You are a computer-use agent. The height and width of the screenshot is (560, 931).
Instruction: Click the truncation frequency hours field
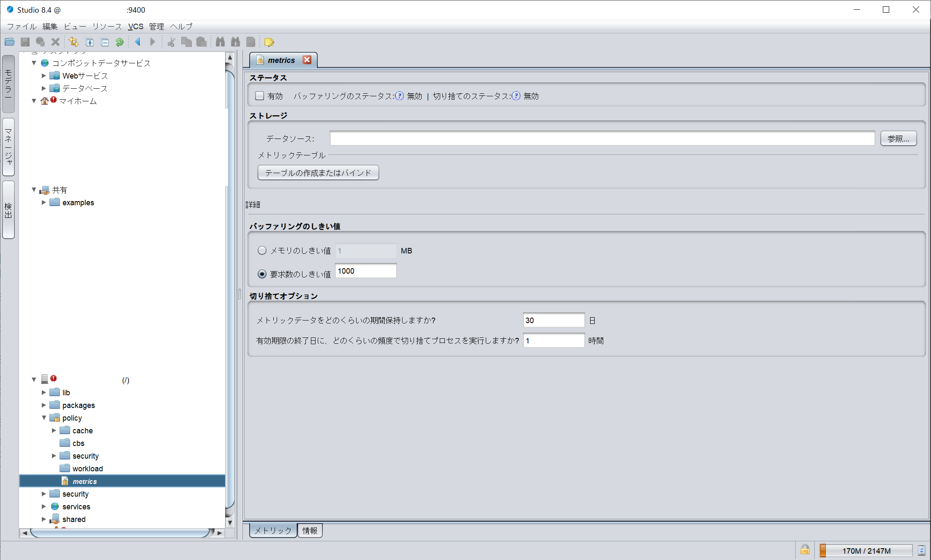[554, 340]
